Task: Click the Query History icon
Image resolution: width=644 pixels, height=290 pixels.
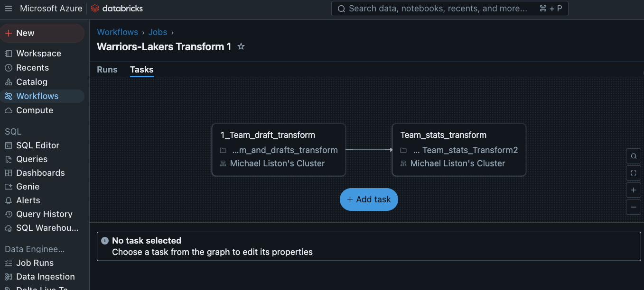Action: pos(9,214)
